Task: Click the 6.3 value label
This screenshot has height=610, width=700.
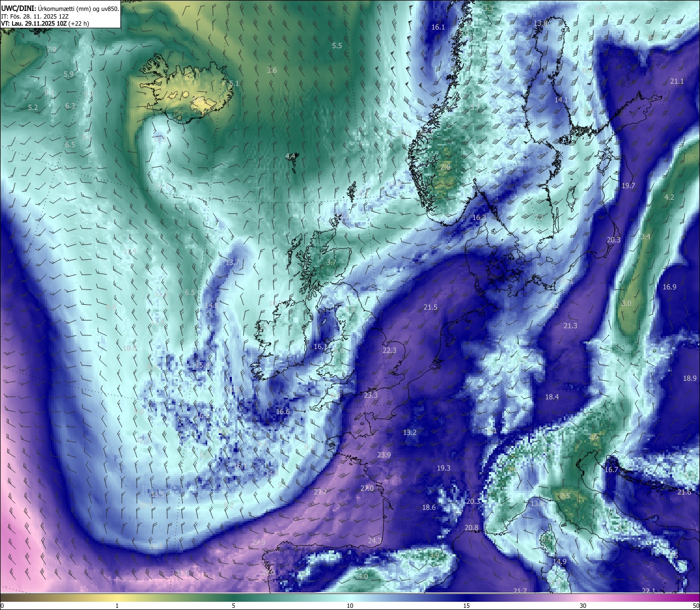Action: [70, 106]
